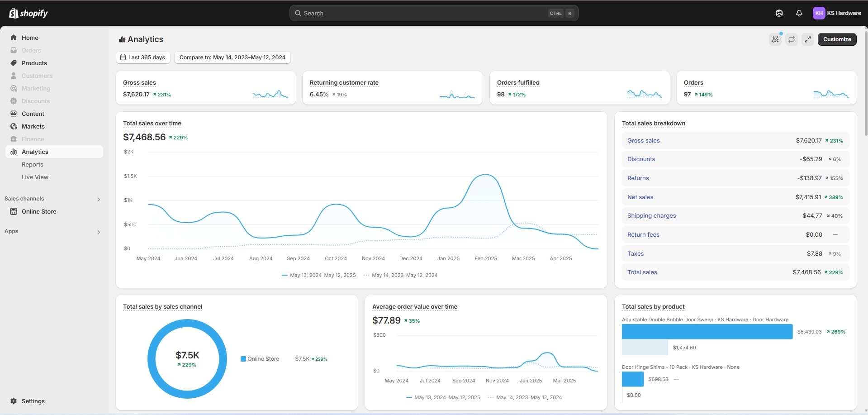Click the Online Store legend color swatch
868x415 pixels.
point(243,359)
